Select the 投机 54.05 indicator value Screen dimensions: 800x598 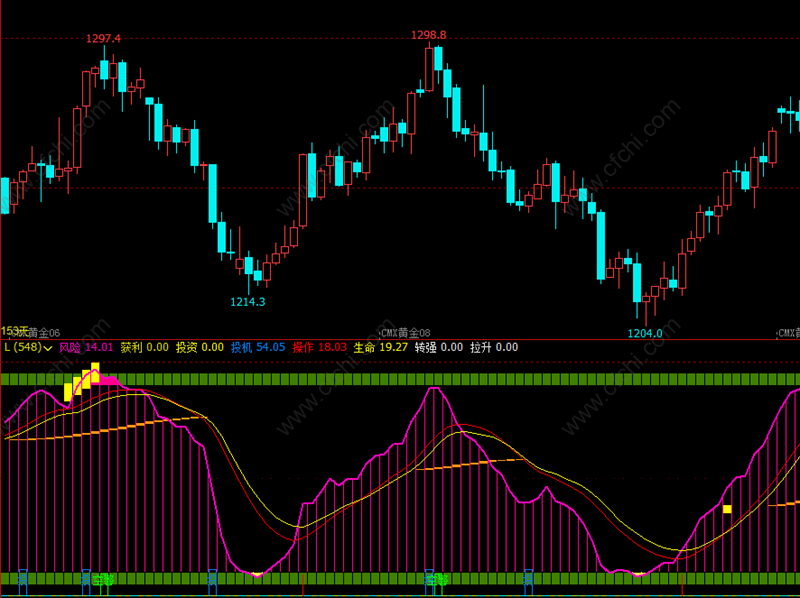tap(258, 347)
